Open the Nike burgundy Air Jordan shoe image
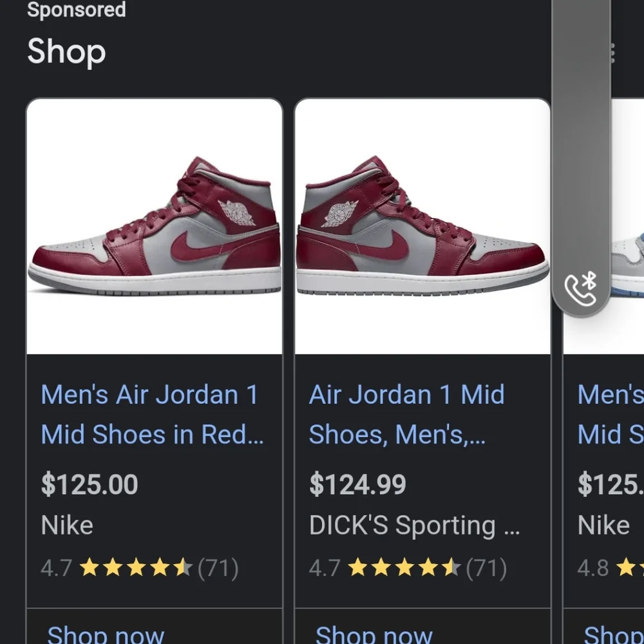The width and height of the screenshot is (644, 644). (x=155, y=226)
